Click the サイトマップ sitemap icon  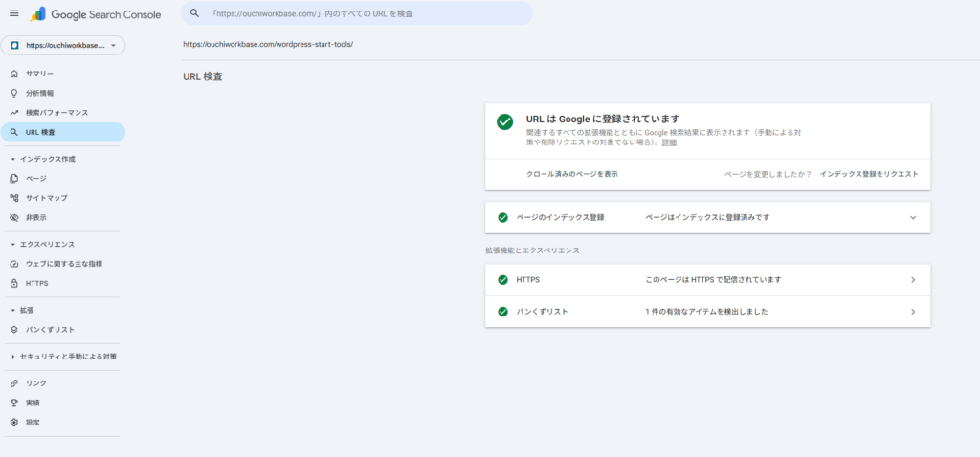pos(14,198)
